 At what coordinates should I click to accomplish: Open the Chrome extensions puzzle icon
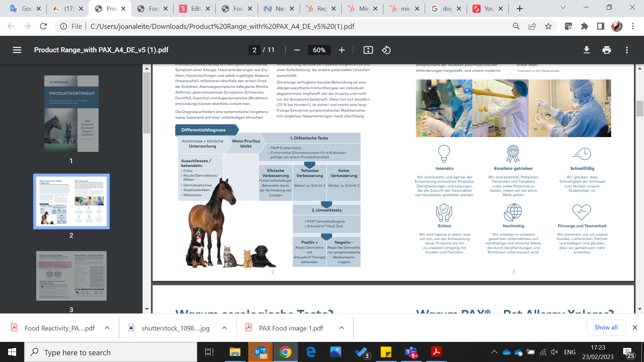click(x=584, y=26)
